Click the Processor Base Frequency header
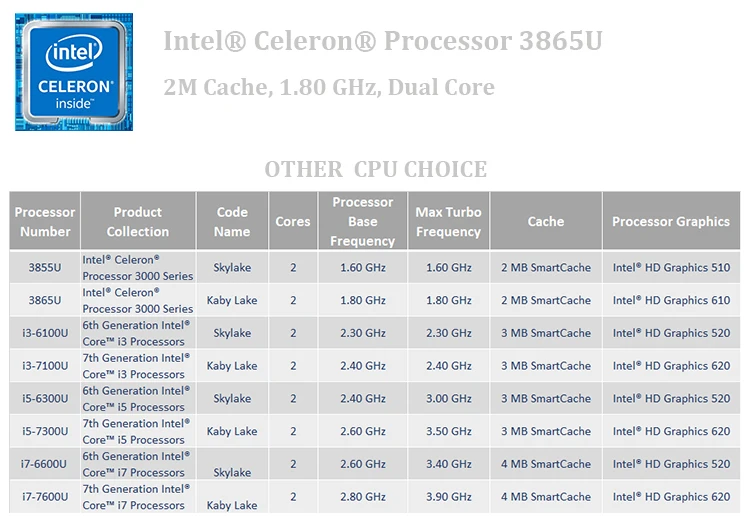Viewport: 750px width, 524px height. (363, 221)
